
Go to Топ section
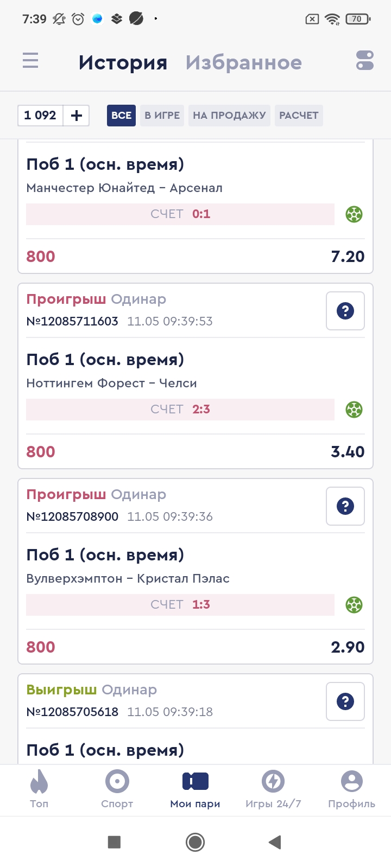coord(39,789)
